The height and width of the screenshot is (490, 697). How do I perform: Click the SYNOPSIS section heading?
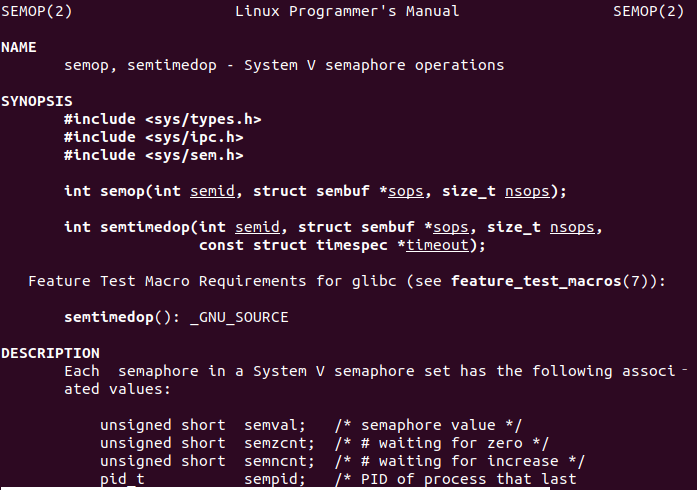pyautogui.click(x=36, y=102)
